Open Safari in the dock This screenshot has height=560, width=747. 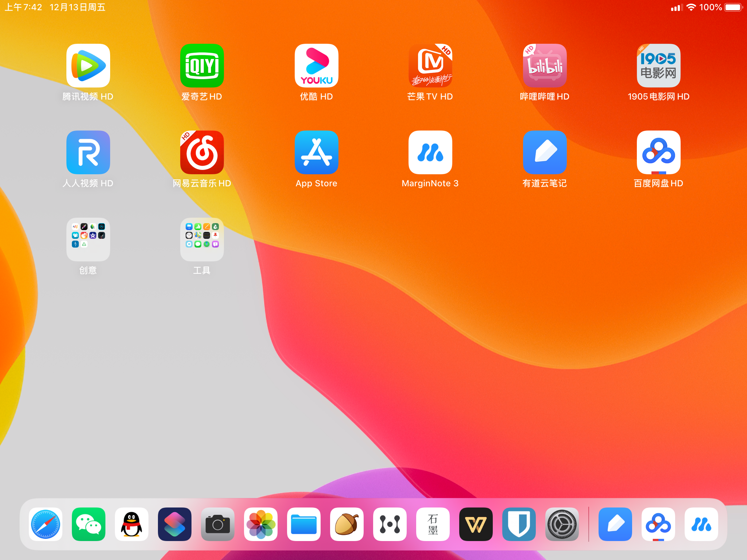(46, 524)
